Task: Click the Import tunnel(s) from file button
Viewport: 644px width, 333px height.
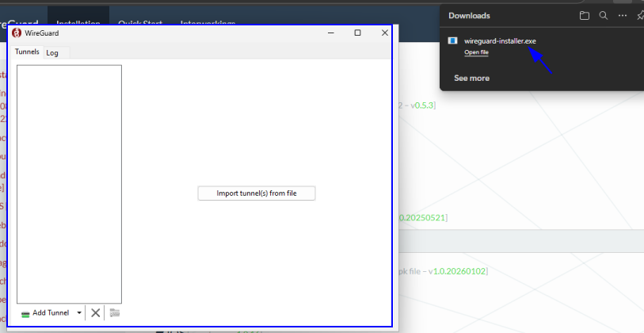Action: 257,193
